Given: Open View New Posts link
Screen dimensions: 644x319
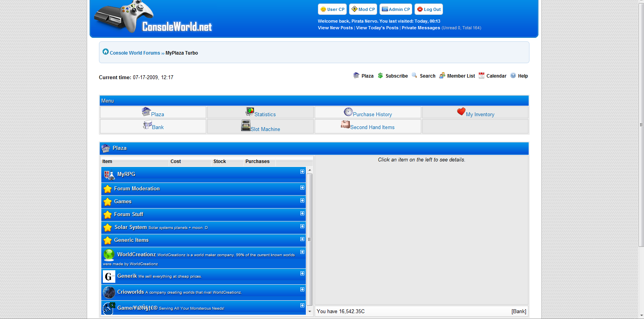Looking at the screenshot, I should point(335,28).
